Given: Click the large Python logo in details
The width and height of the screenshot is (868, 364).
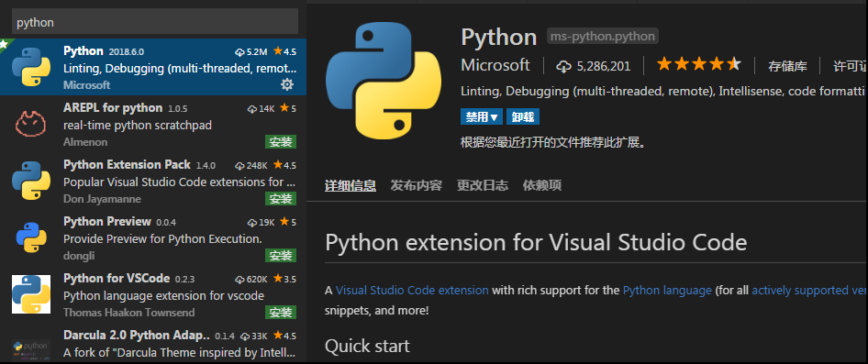Looking at the screenshot, I should pos(383,80).
